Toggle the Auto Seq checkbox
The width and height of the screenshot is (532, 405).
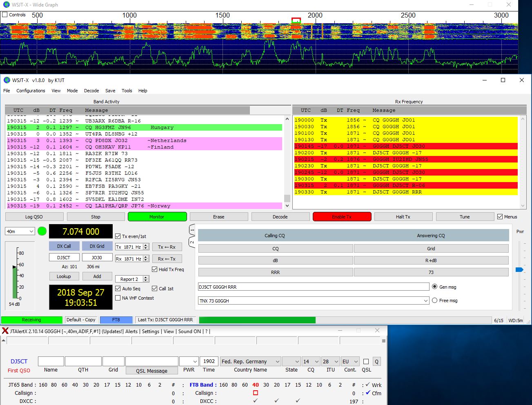tap(118, 288)
